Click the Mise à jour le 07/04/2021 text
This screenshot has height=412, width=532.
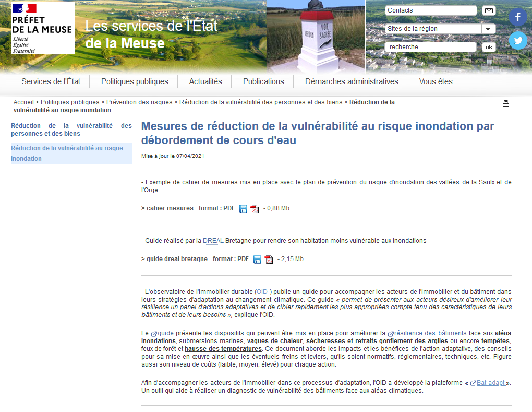coord(173,156)
